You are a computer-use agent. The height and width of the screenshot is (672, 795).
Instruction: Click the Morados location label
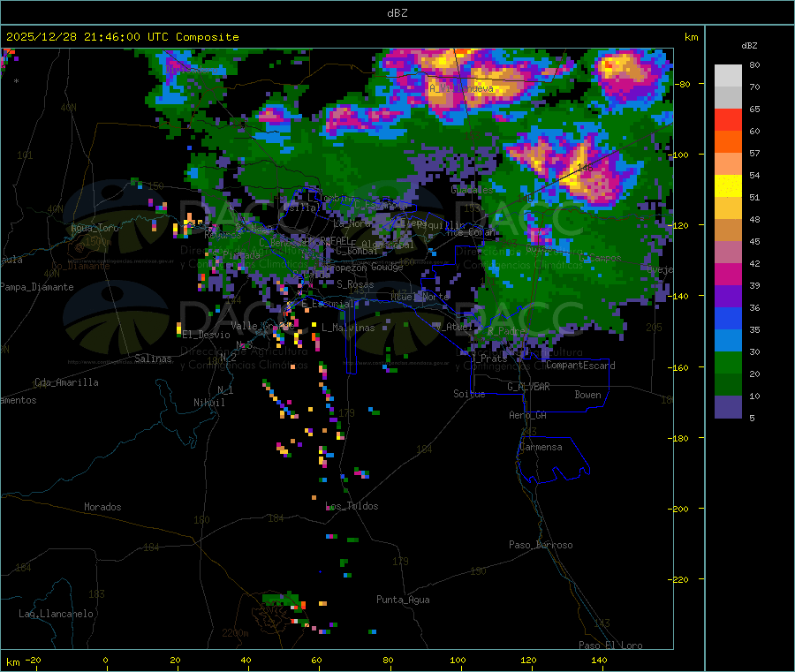(x=102, y=507)
